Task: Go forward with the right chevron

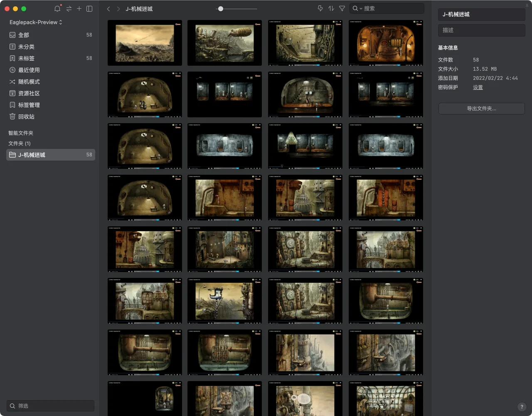Action: pos(118,9)
